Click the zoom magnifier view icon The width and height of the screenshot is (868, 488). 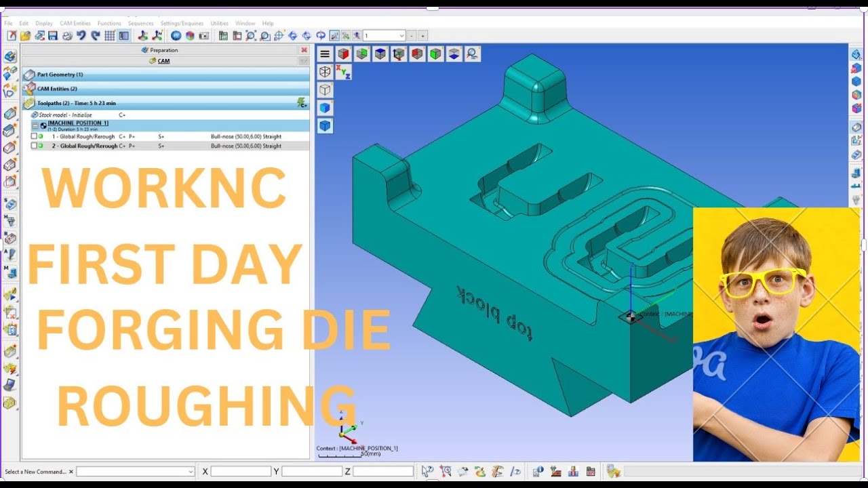(472, 54)
